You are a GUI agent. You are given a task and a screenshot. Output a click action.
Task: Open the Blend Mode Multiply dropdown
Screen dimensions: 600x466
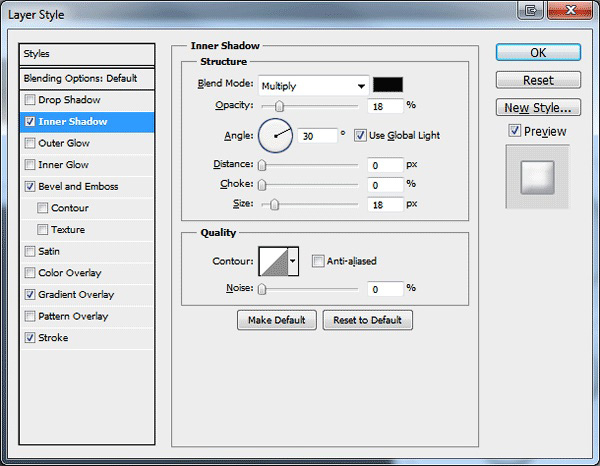pos(313,86)
